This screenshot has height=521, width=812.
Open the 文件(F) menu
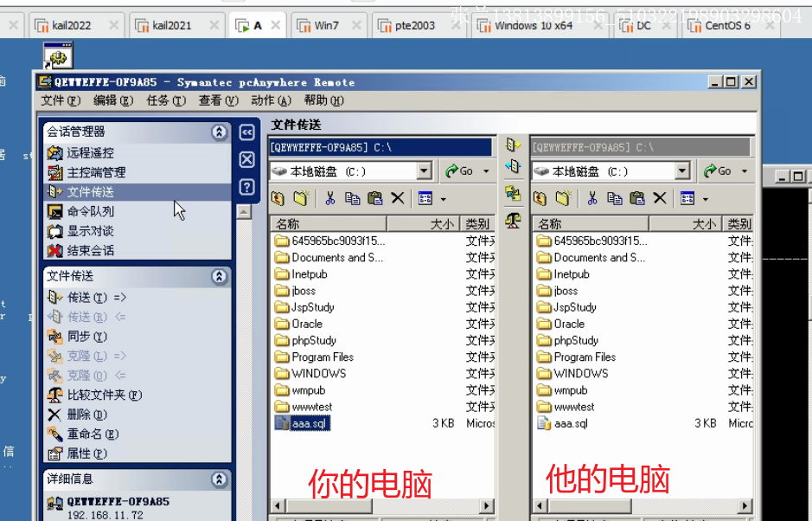[61, 100]
